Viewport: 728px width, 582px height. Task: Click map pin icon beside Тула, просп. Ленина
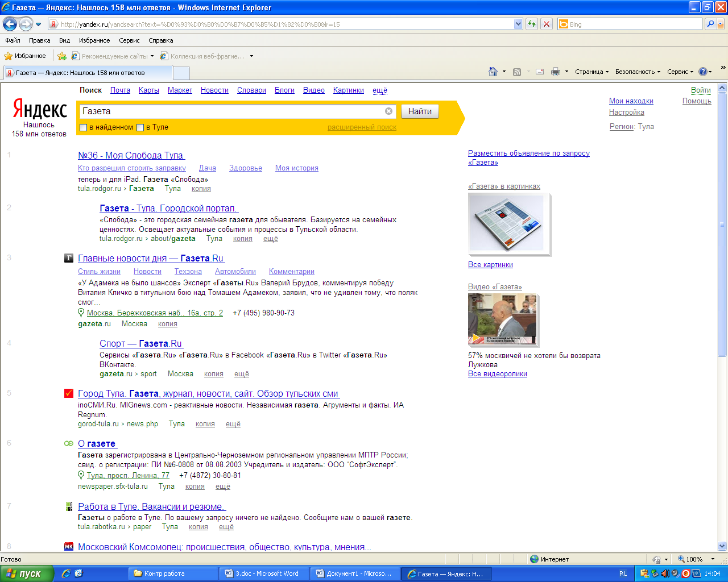click(81, 475)
